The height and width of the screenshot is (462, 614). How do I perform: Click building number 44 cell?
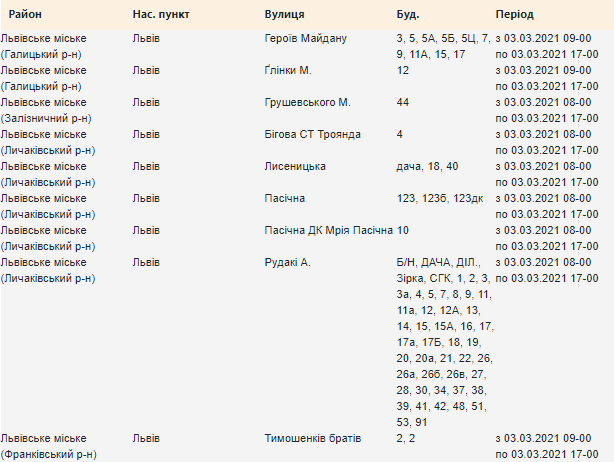(x=403, y=103)
